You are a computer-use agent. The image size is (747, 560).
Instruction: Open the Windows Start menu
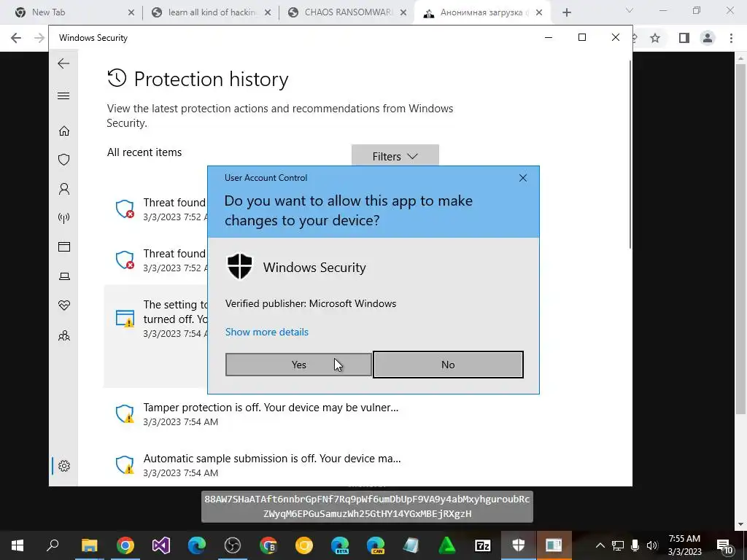[x=18, y=545]
